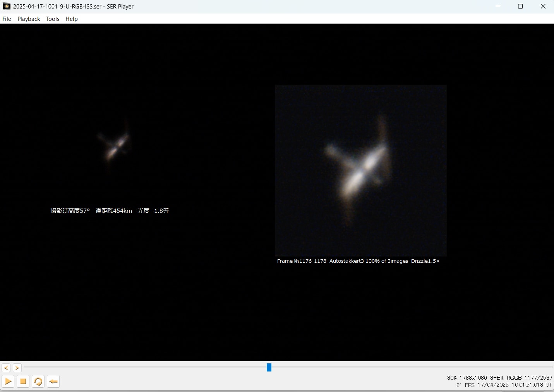Viewport: 554px width, 392px height.
Task: Step back one frame with left arrow
Action: point(6,368)
